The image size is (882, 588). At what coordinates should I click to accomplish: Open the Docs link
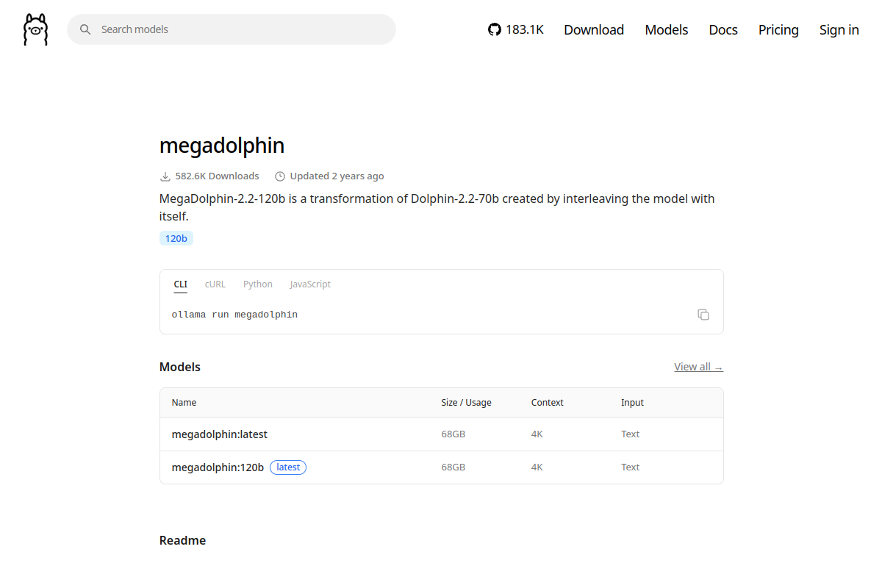723,29
